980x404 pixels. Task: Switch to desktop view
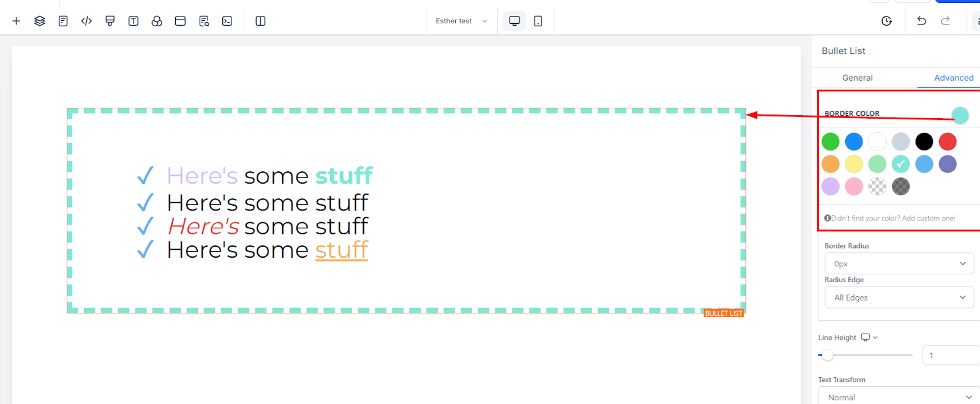tap(514, 21)
